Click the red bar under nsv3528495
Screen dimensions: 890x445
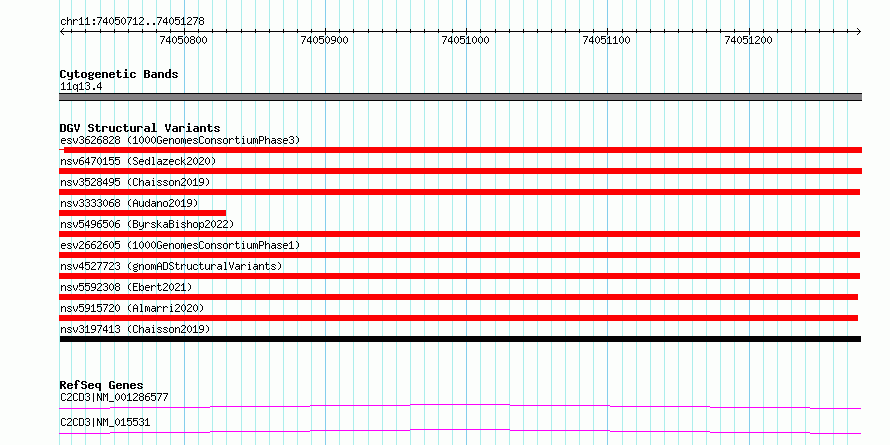(x=460, y=192)
